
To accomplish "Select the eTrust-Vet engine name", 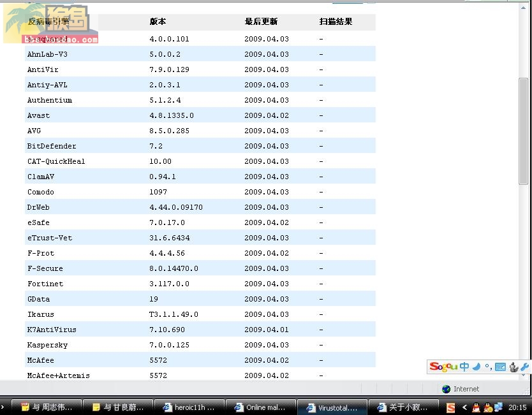I will pyautogui.click(x=50, y=238).
